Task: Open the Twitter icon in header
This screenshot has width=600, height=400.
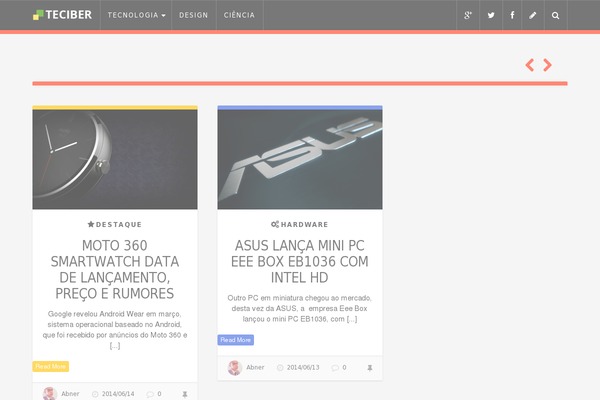Action: (491, 15)
